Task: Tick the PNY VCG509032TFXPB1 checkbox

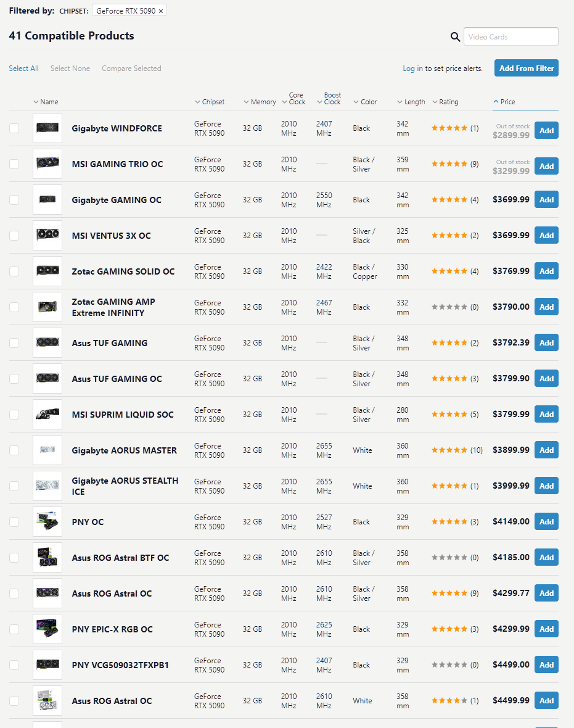Action: click(x=14, y=665)
